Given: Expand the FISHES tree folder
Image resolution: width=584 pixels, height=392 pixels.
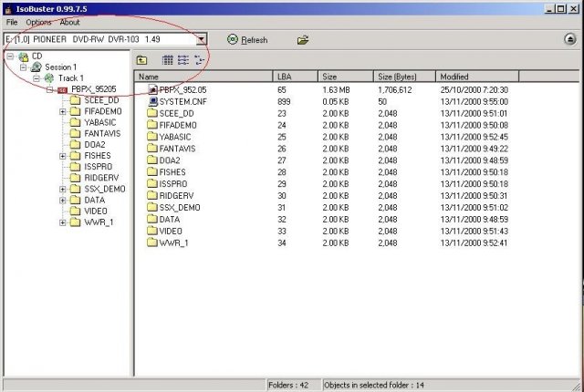Looking at the screenshot, I should tap(62, 156).
